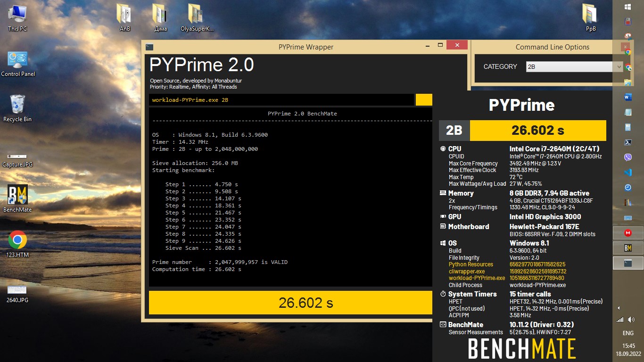Switch to BenchMate in the taskbar
Screen dimensions: 644x362
pyautogui.click(x=628, y=248)
